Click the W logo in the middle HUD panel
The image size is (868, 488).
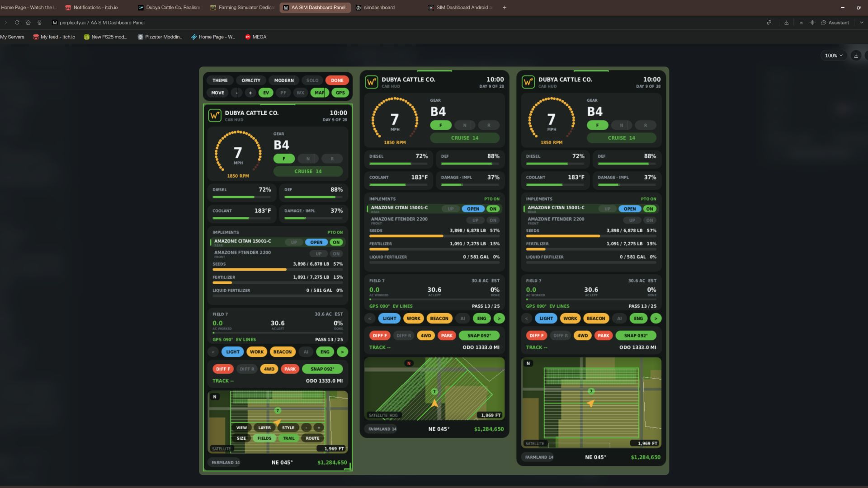point(372,82)
